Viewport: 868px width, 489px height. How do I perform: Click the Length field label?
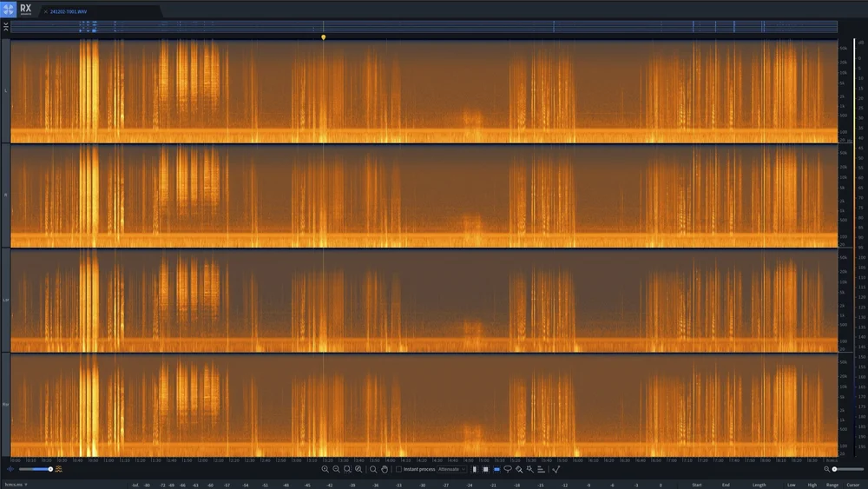[x=759, y=485]
